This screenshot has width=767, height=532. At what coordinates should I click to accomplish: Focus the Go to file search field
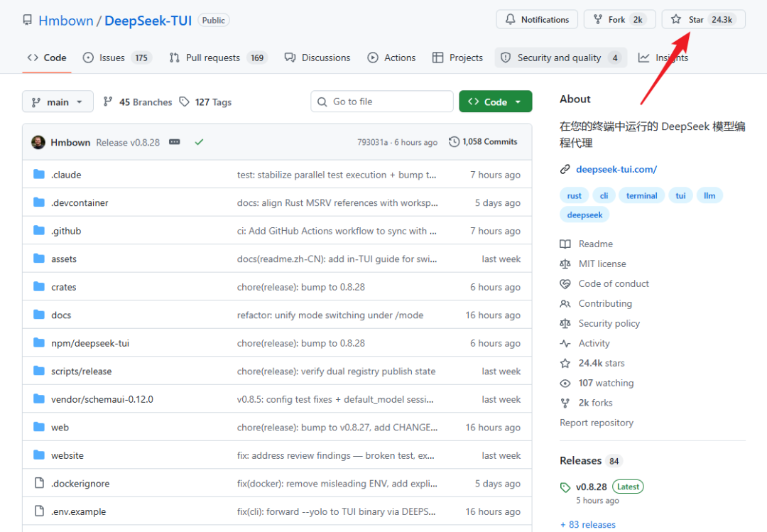click(381, 102)
